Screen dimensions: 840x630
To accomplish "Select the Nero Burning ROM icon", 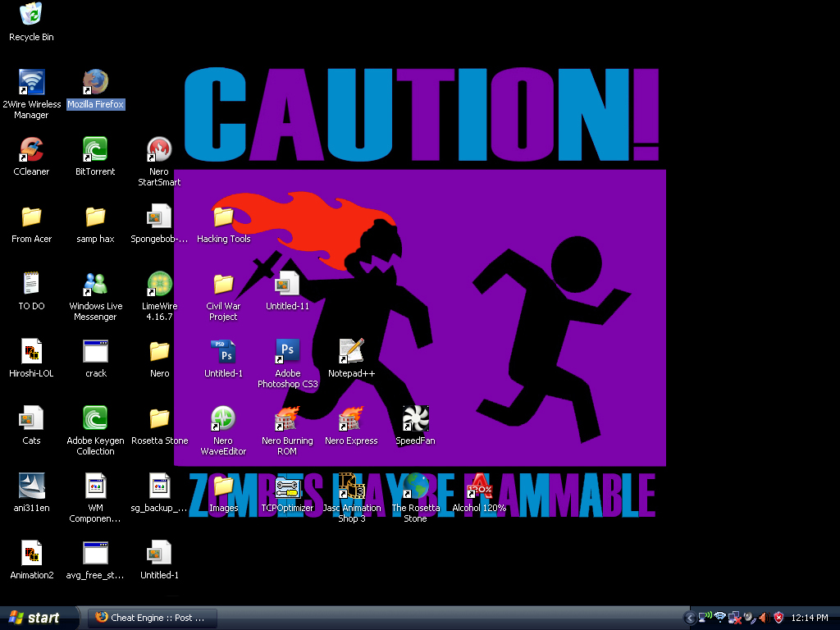I will [287, 418].
